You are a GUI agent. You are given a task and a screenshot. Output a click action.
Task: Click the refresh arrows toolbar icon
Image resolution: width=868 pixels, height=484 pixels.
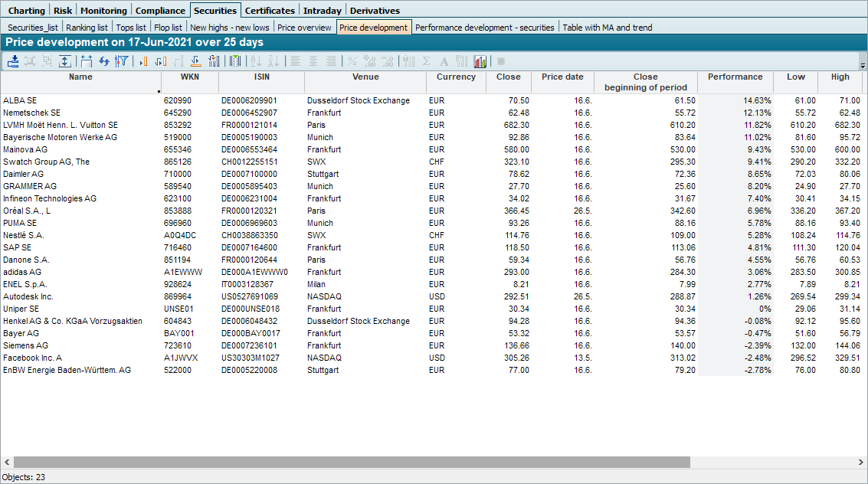pos(104,61)
